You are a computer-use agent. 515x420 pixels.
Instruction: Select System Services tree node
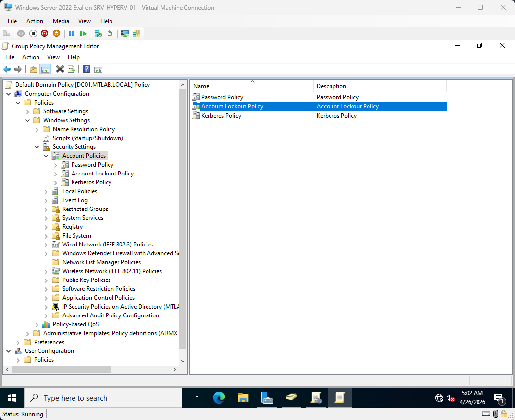82,218
